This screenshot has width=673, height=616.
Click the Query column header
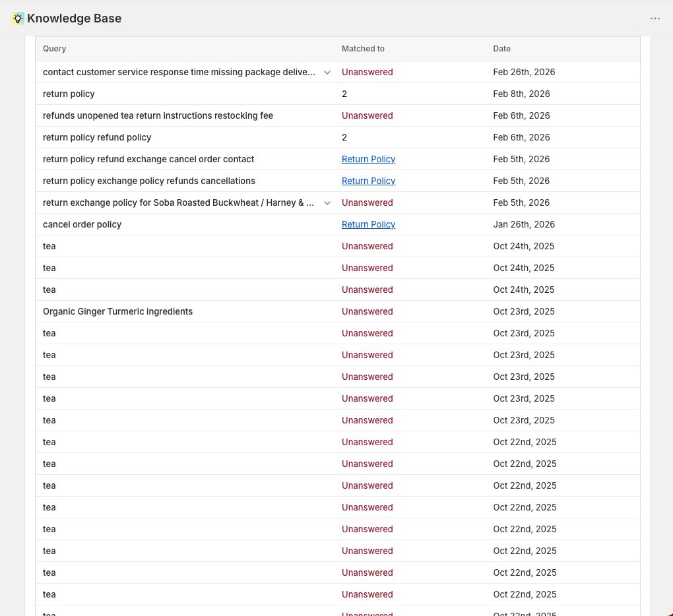[x=55, y=48]
